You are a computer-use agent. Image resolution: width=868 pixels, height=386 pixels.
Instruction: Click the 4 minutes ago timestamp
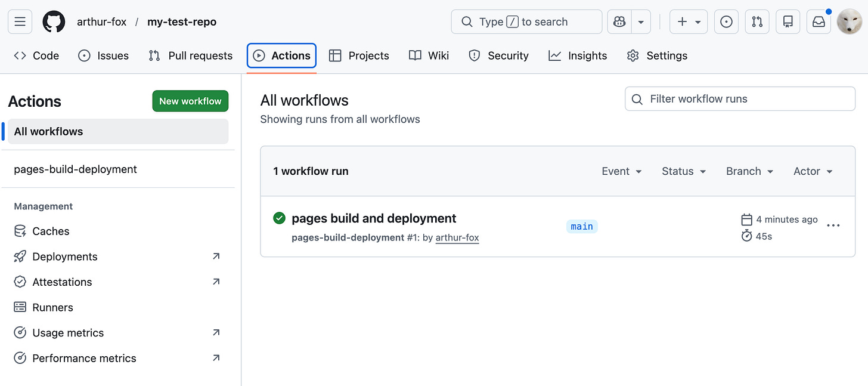pos(787,219)
